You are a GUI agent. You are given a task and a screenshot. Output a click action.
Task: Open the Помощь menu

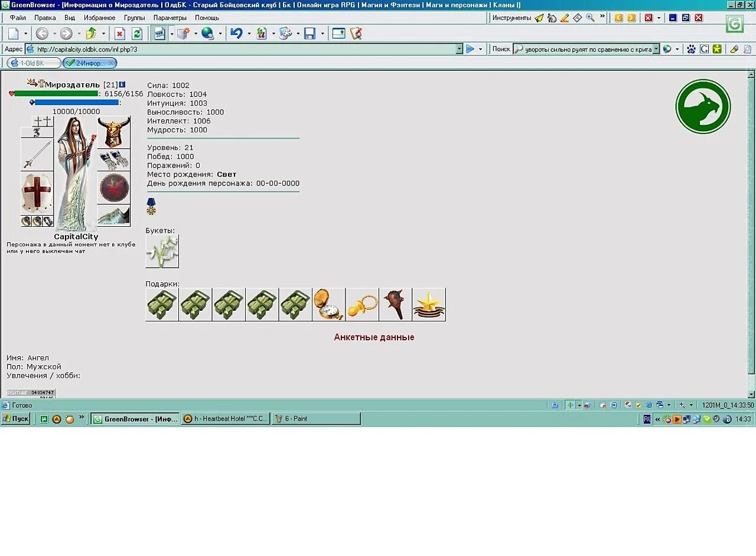coord(207,18)
